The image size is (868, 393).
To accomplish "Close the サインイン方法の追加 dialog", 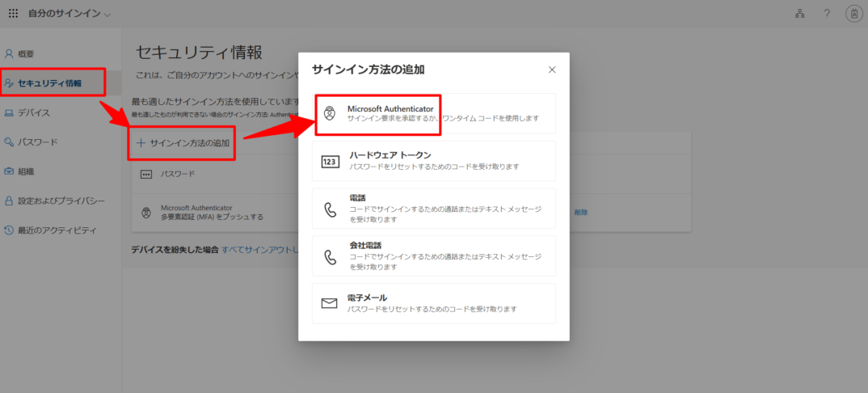I will click(552, 70).
